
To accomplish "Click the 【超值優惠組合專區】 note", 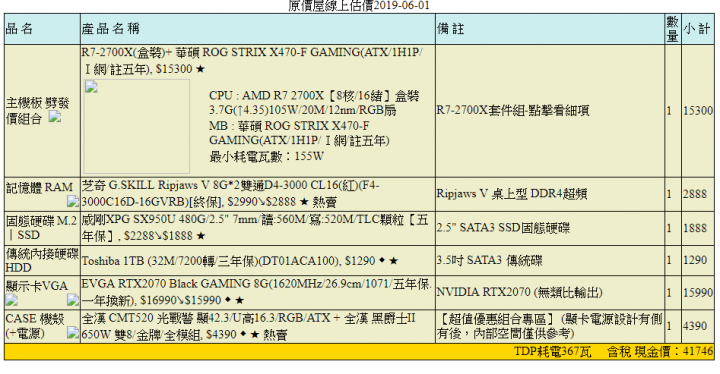I will click(x=550, y=326).
